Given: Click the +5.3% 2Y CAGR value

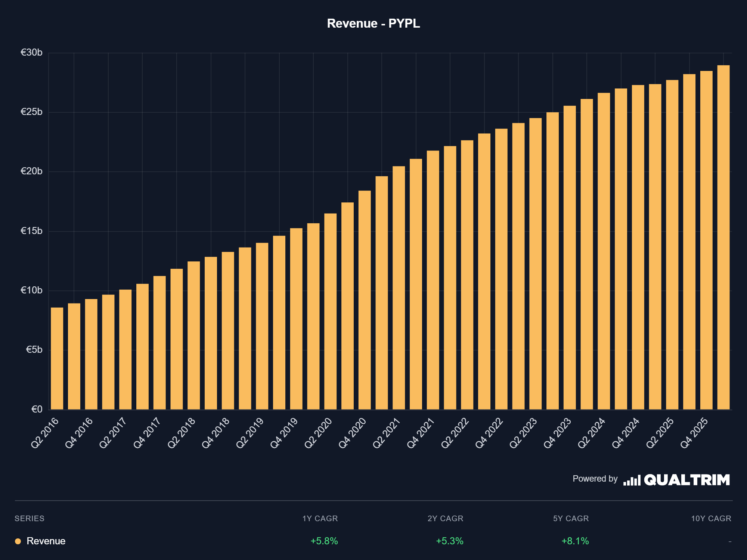Looking at the screenshot, I should coord(450,541).
